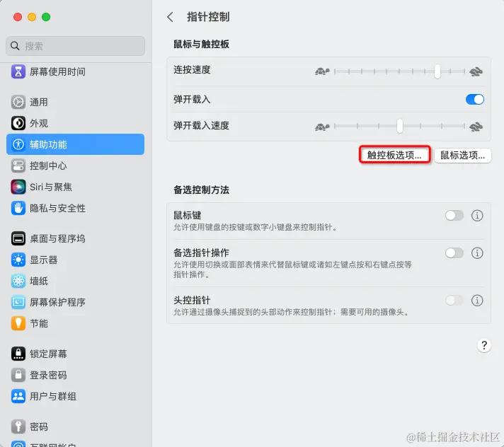Click the 备选控制方法 section heading
504x447 pixels.
(x=201, y=190)
